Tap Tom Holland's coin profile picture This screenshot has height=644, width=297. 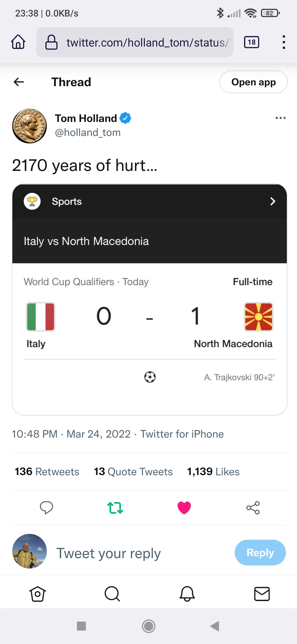(30, 126)
